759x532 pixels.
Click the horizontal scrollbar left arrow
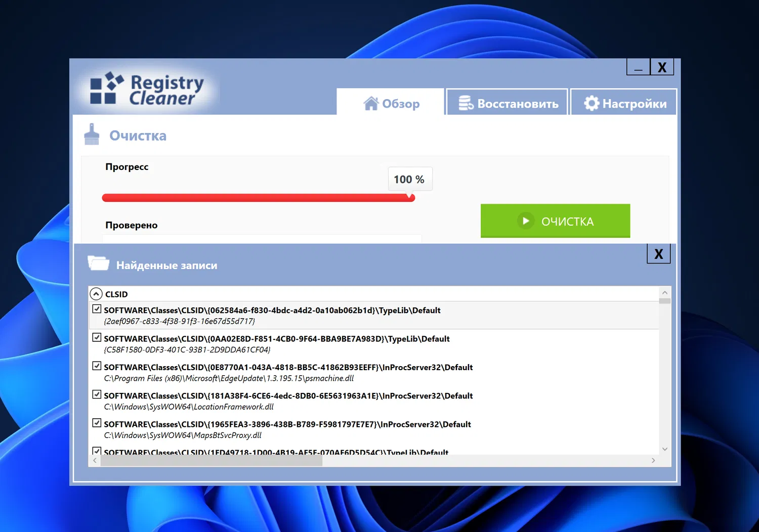click(95, 460)
